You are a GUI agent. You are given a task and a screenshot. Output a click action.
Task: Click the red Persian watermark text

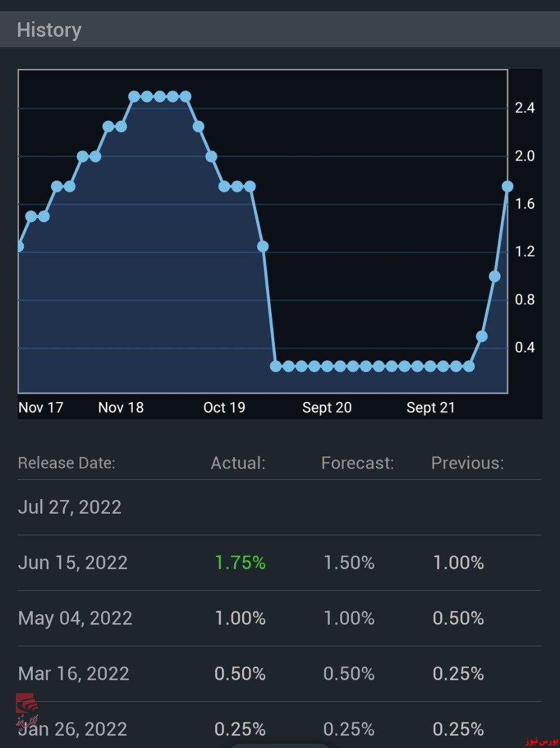[541, 741]
